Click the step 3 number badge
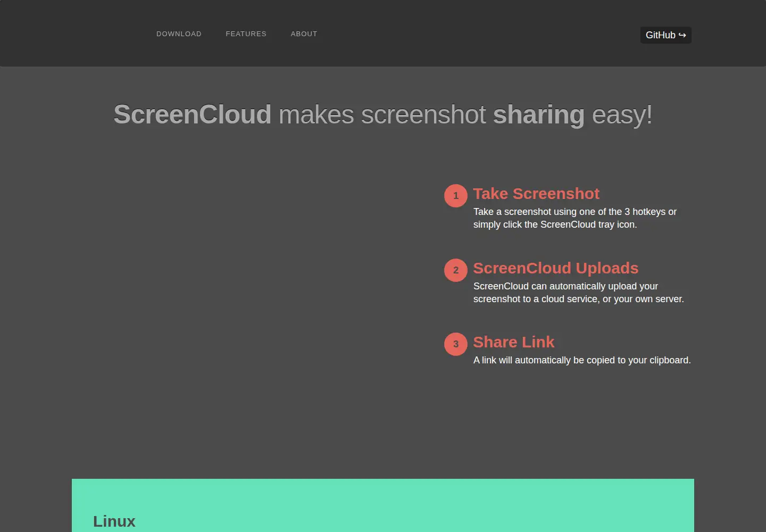 pyautogui.click(x=456, y=344)
